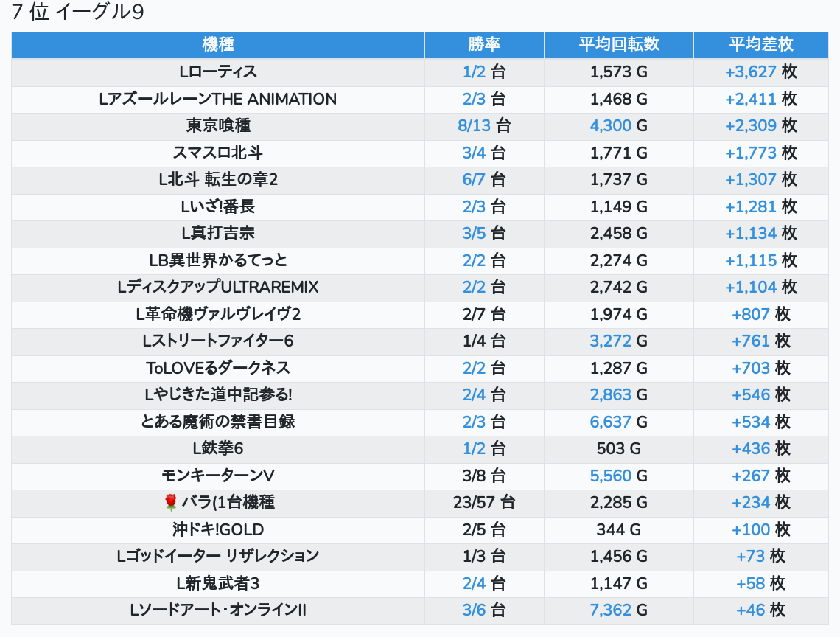Select the +703 枚 difference value
Viewport: 840px width, 637px height.
(x=760, y=369)
